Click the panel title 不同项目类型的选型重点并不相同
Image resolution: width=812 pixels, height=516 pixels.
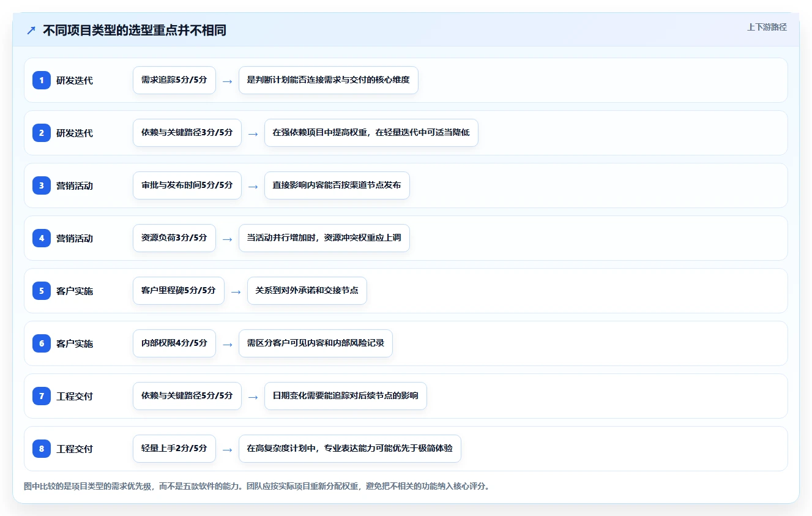click(x=135, y=30)
